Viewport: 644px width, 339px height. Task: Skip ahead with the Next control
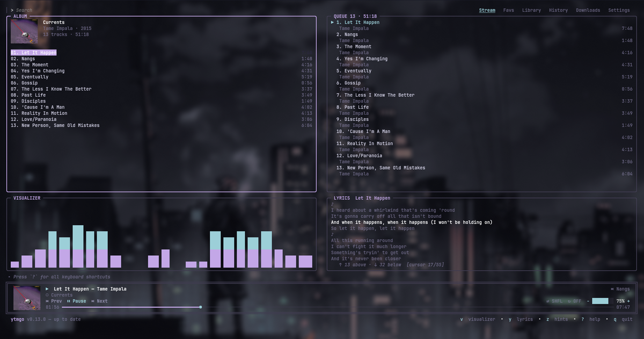[x=99, y=301]
